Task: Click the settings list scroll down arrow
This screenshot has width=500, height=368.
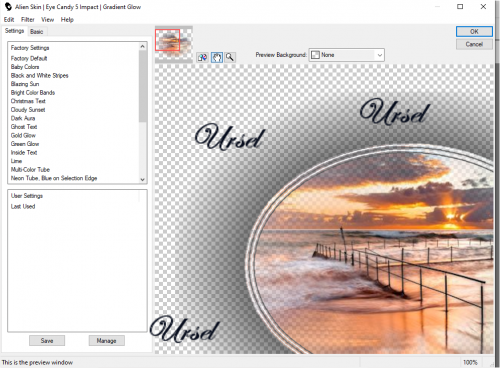Action: tap(143, 179)
